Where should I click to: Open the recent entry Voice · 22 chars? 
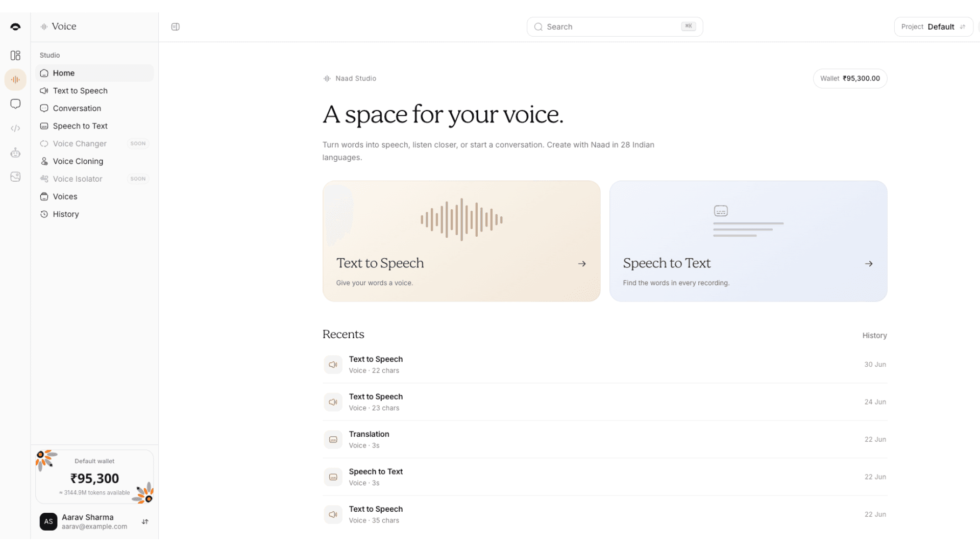pos(605,365)
